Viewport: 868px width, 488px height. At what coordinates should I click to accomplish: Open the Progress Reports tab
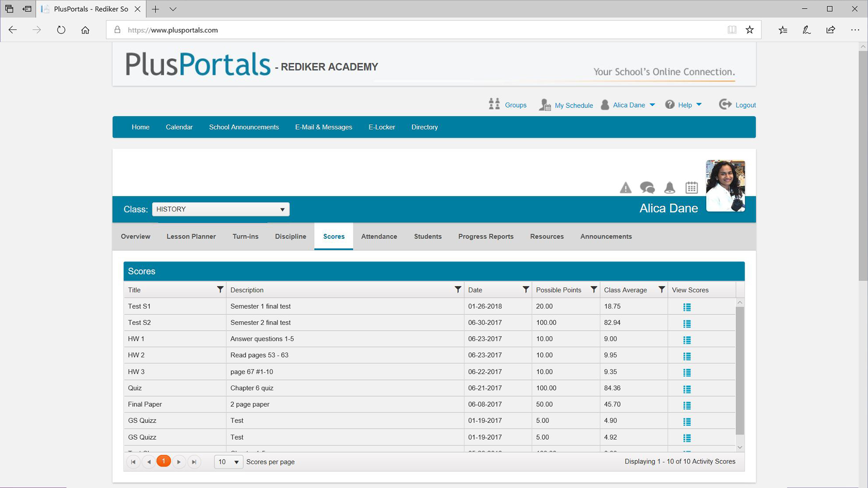click(x=486, y=236)
